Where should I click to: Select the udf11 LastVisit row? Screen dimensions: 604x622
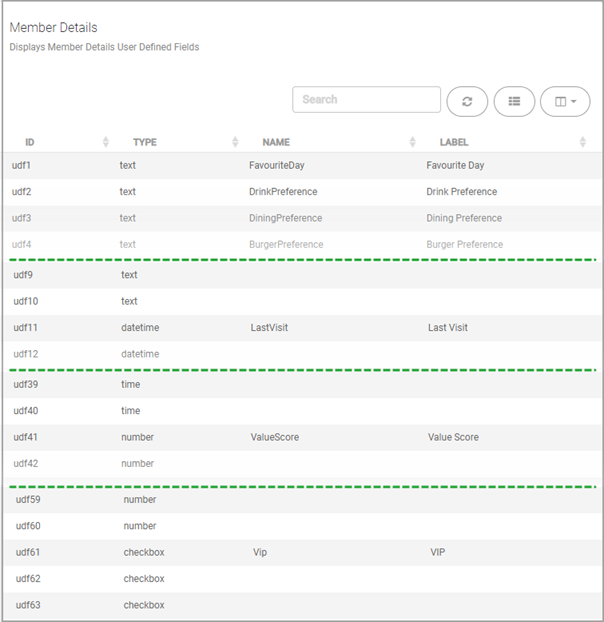(x=301, y=328)
